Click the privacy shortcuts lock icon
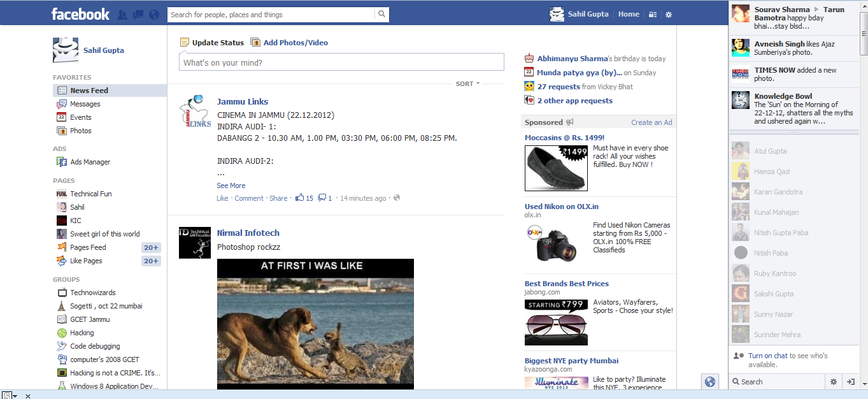This screenshot has width=868, height=399. pos(651,13)
